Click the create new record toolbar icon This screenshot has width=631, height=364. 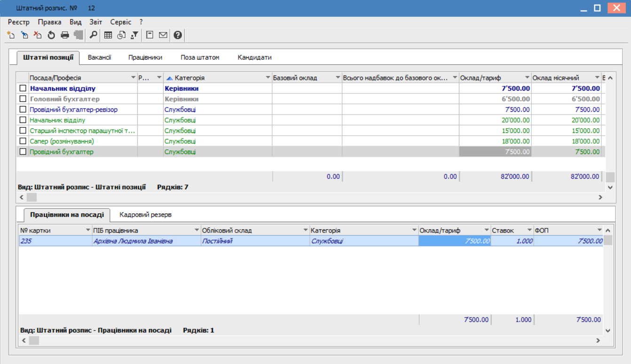tap(11, 35)
